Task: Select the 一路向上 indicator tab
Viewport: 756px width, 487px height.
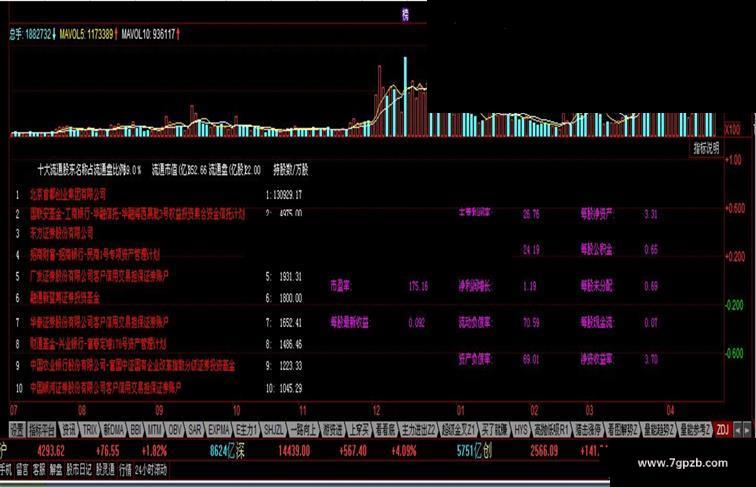Action: pos(304,430)
